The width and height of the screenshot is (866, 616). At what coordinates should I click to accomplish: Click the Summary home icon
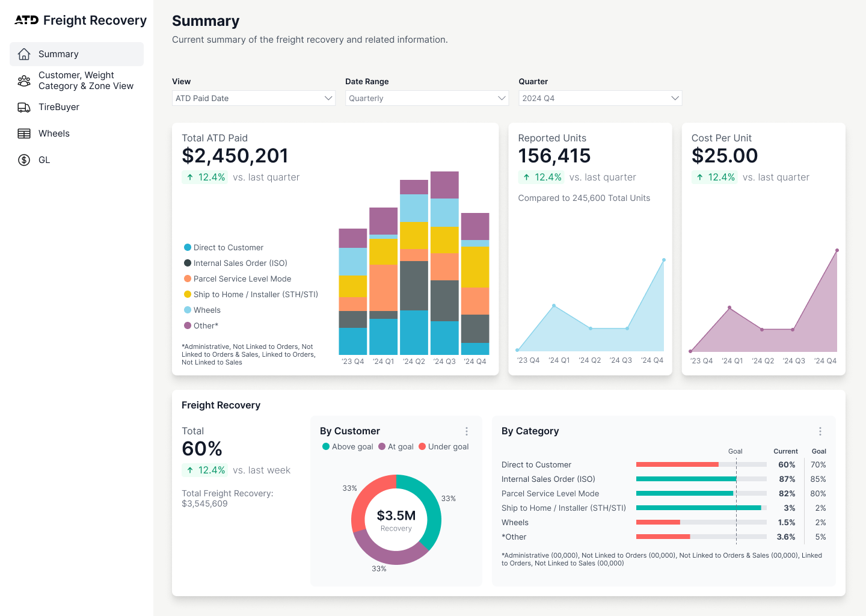tap(24, 54)
